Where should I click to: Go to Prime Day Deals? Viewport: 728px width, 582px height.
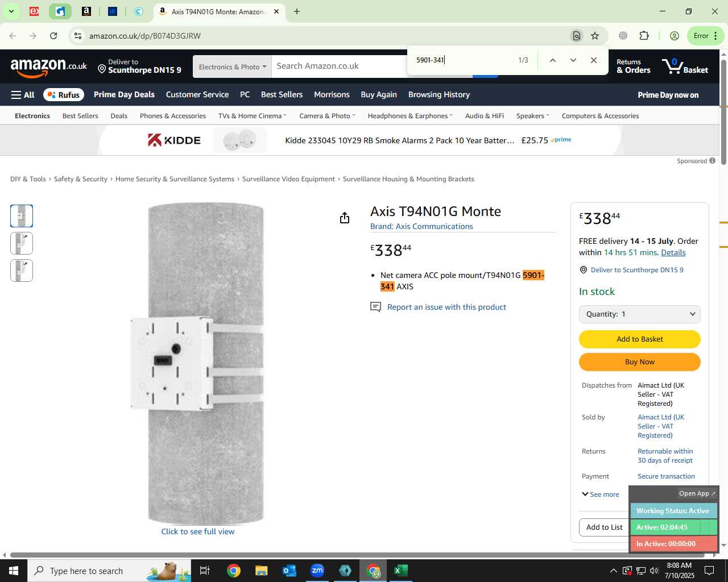pyautogui.click(x=124, y=94)
